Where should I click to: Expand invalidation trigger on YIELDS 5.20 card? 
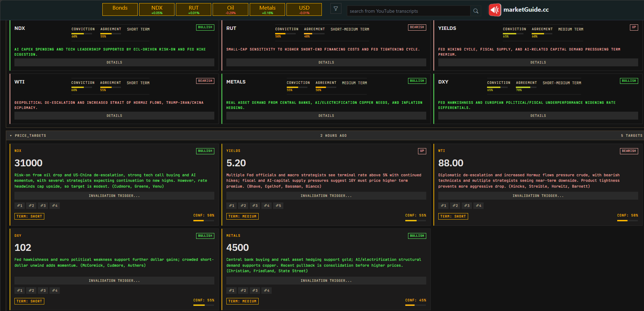point(326,196)
